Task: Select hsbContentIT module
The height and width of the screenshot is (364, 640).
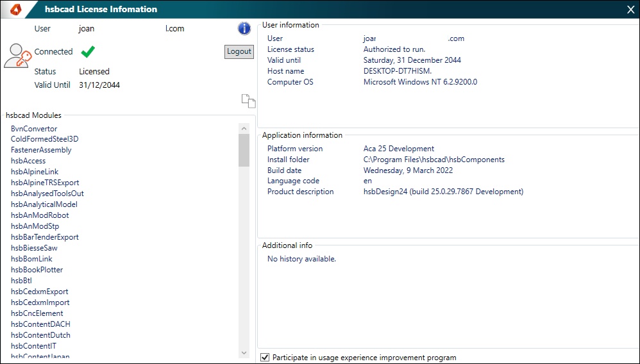Action: point(33,346)
